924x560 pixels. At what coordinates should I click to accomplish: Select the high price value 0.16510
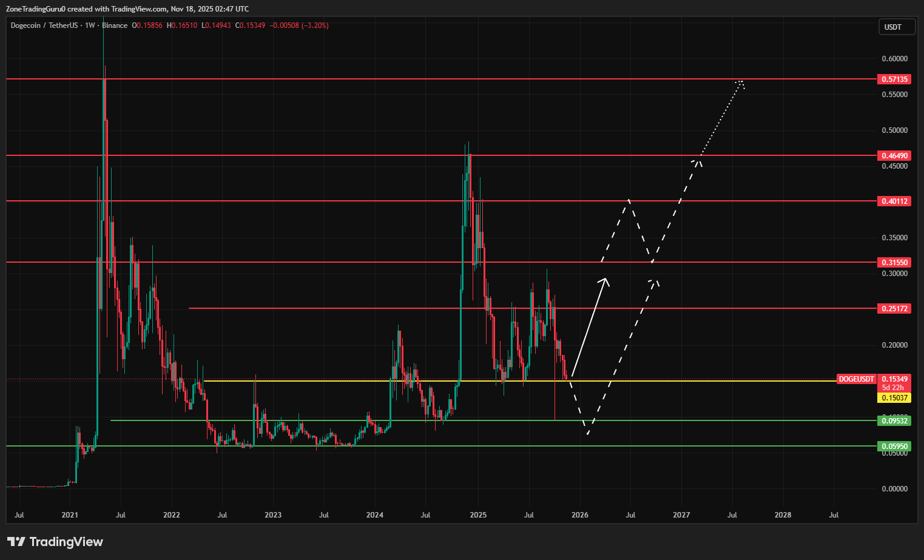pos(181,25)
